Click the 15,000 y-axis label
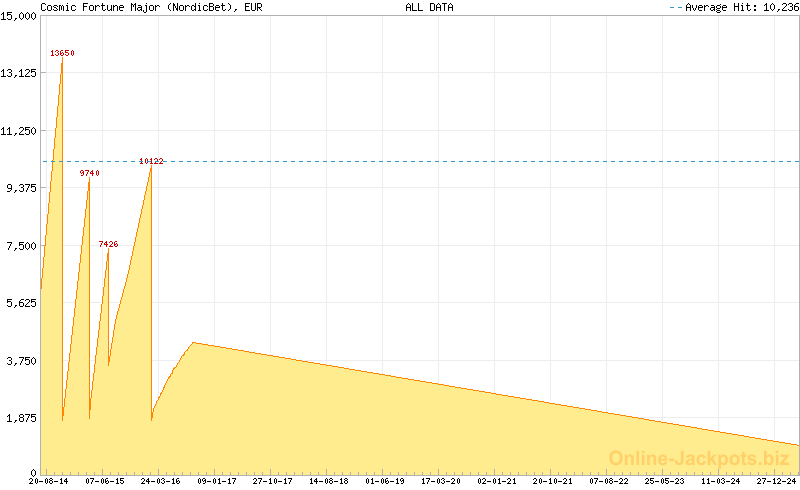The width and height of the screenshot is (800, 490). coord(18,16)
